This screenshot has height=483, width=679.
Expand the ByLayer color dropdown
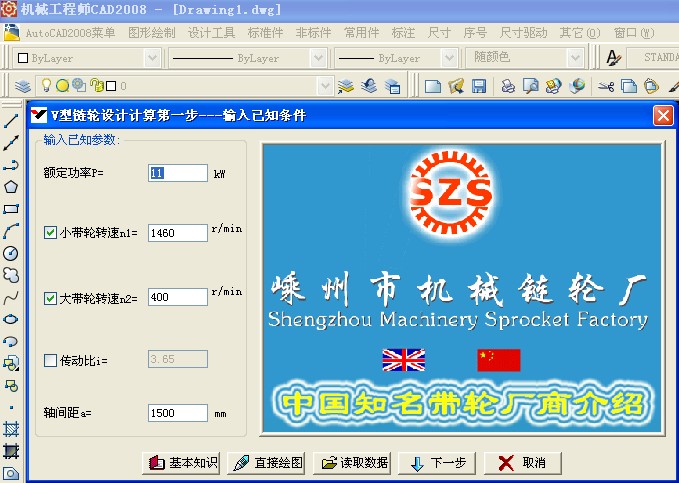[x=152, y=58]
